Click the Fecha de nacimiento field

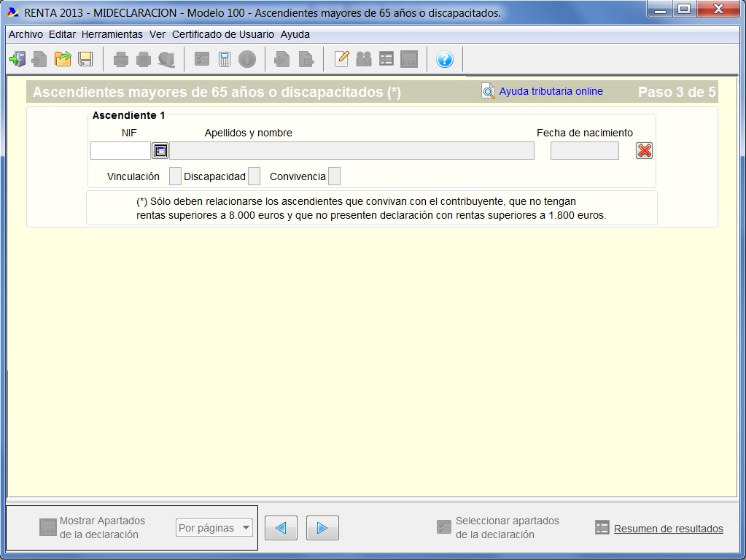(x=585, y=151)
